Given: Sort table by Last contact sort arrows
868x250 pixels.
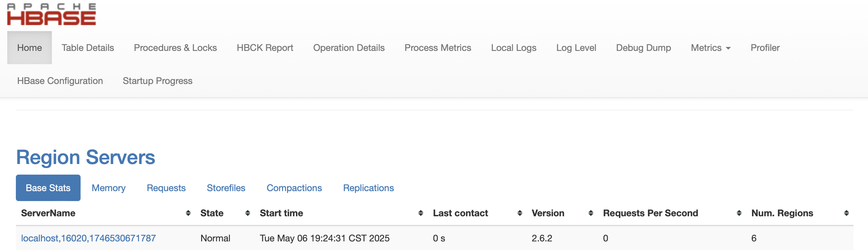Looking at the screenshot, I should [520, 213].
